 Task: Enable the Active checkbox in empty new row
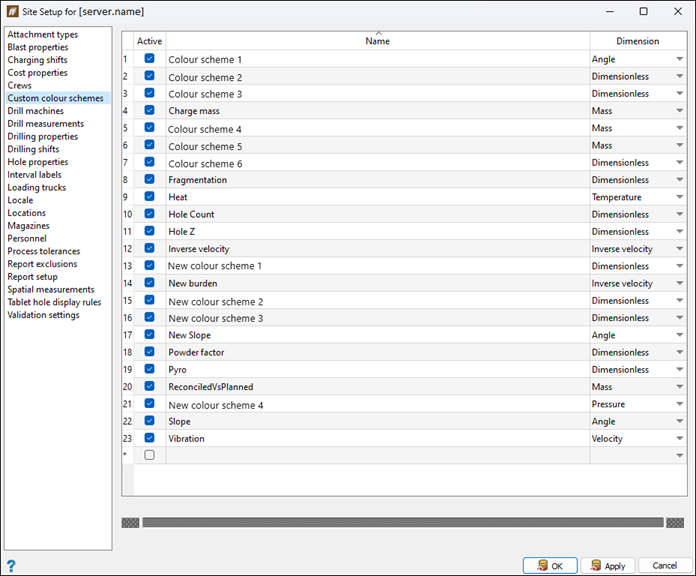pos(149,455)
